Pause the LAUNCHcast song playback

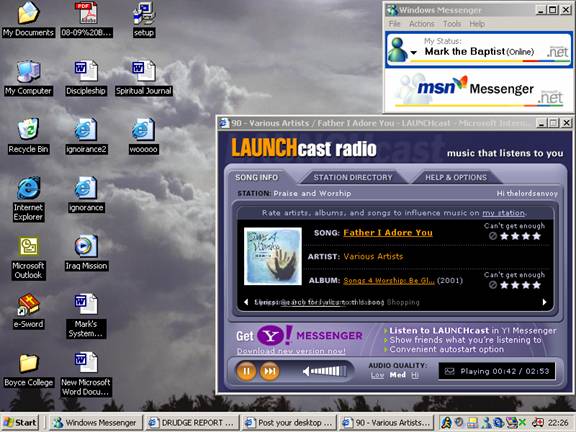coord(246,371)
